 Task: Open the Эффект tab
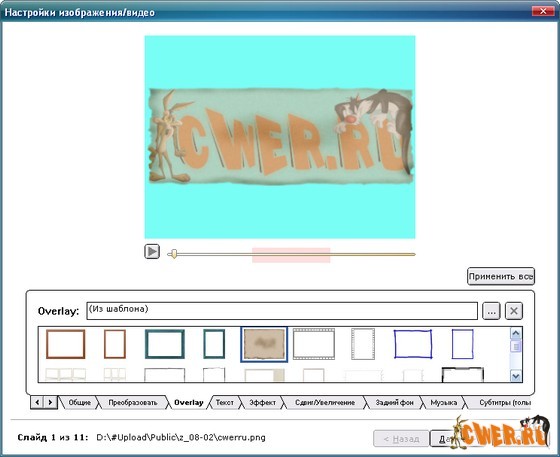pos(262,402)
